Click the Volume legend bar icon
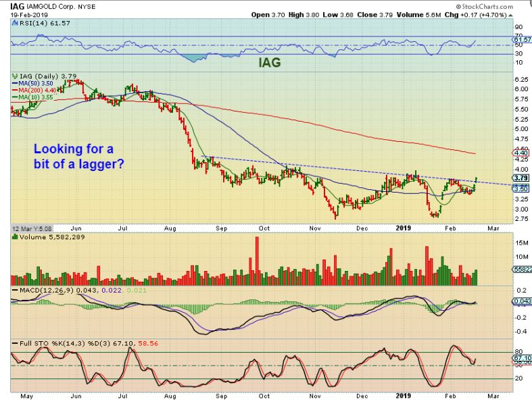 pyautogui.click(x=15, y=236)
